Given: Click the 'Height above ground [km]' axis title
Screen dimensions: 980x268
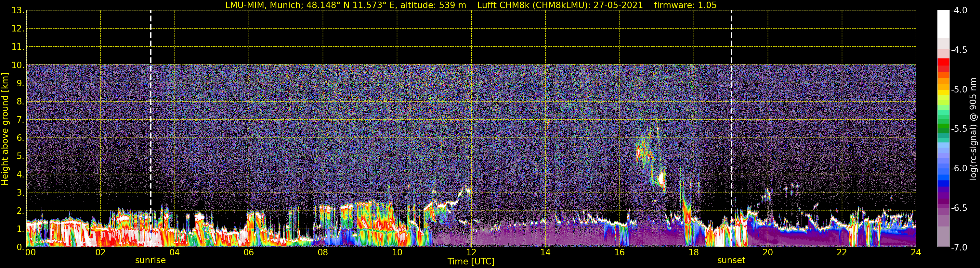Looking at the screenshot, I should coord(5,129).
